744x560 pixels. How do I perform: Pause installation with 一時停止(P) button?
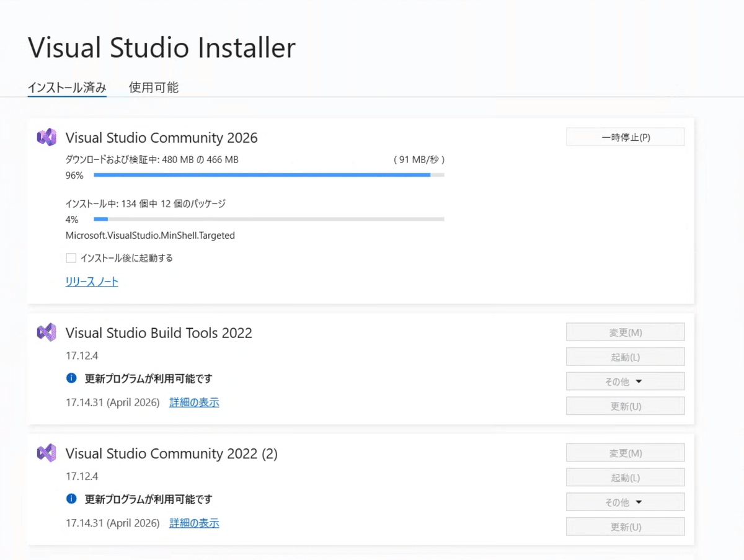(625, 137)
